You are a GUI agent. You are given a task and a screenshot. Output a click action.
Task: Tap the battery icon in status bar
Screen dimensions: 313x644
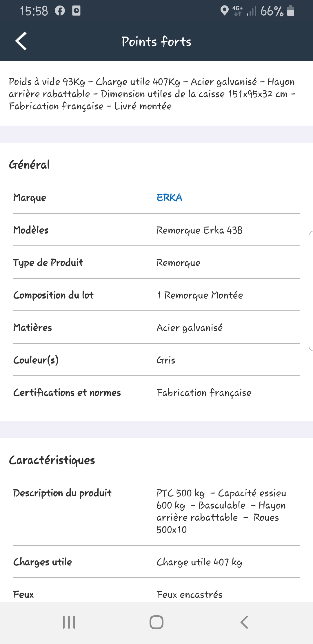[290, 11]
